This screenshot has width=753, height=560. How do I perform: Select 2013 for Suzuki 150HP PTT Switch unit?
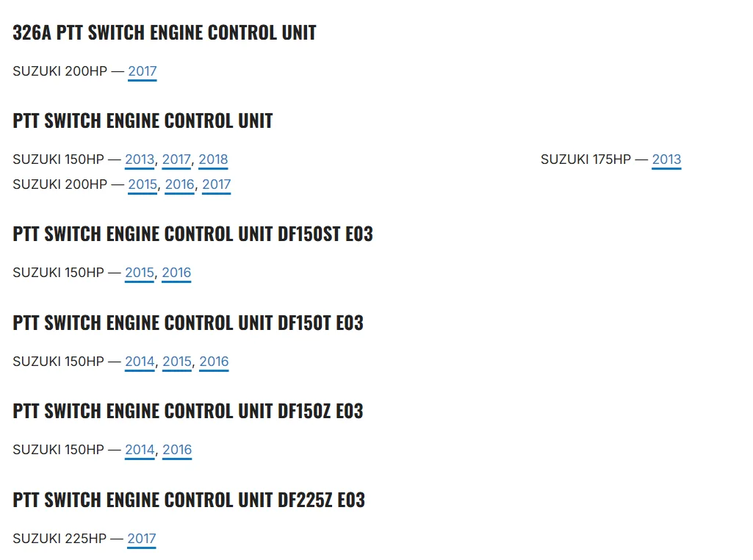140,159
